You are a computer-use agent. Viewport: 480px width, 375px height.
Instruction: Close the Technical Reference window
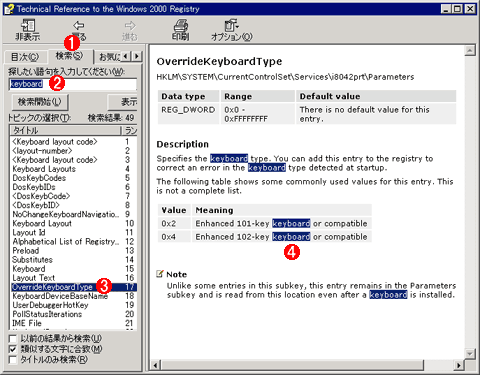[x=470, y=9]
